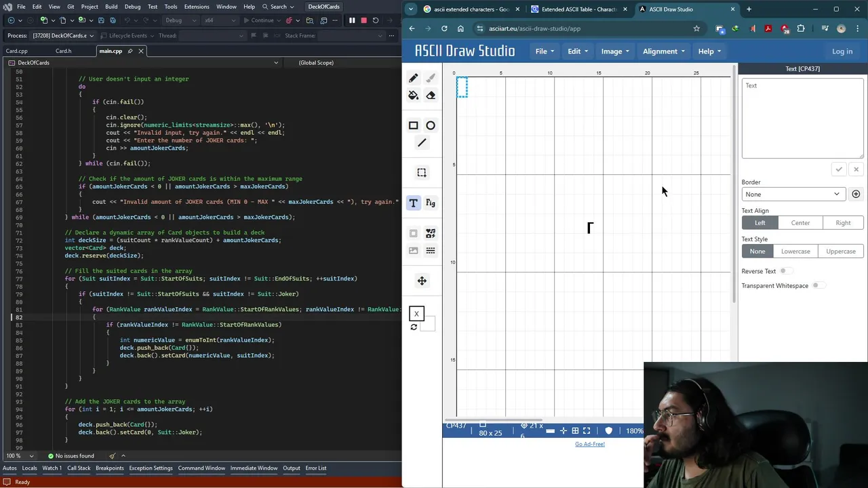The height and width of the screenshot is (488, 868).
Task: Select the dashed selection marquee tool
Action: [422, 173]
